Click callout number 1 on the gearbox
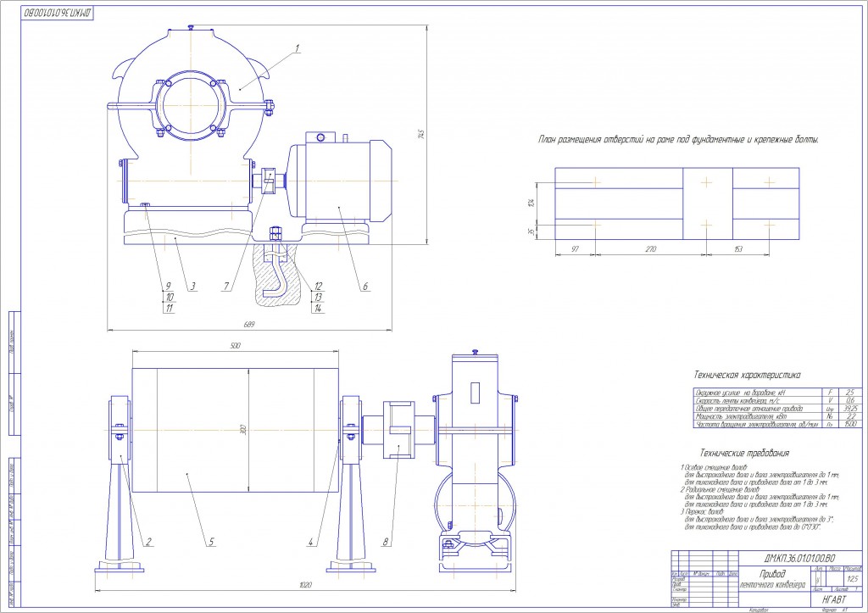The width and height of the screenshot is (868, 613). point(298,50)
